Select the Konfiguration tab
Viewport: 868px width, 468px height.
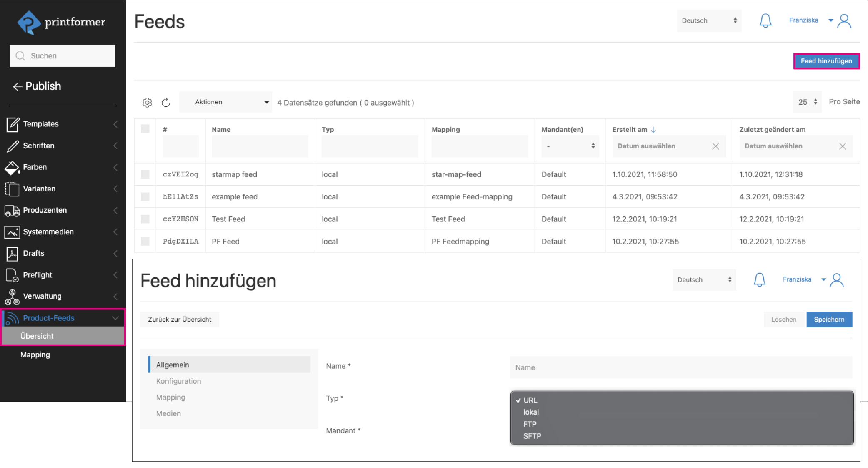(178, 381)
